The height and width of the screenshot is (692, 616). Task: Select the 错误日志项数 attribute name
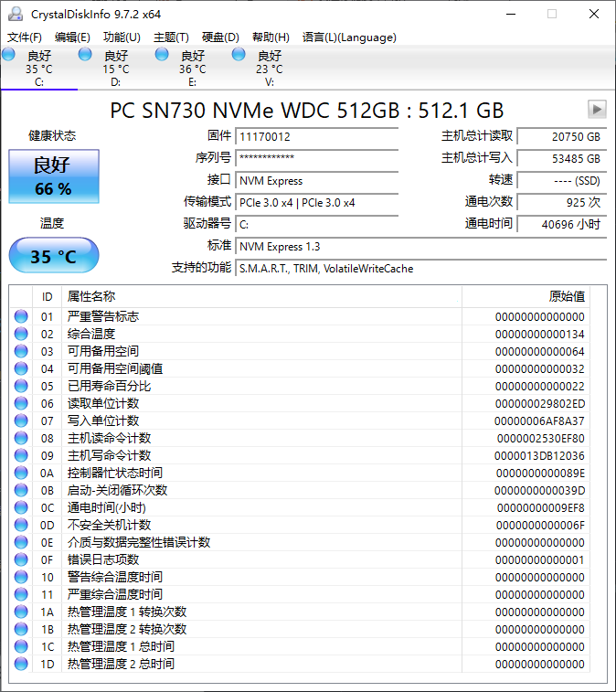(103, 559)
